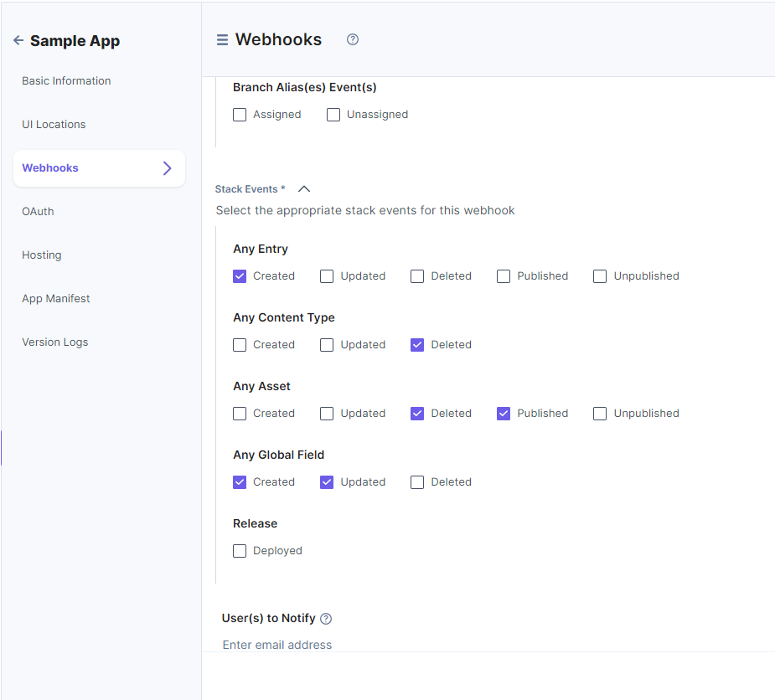
Task: Click the Any Entry heading
Action: (260, 249)
